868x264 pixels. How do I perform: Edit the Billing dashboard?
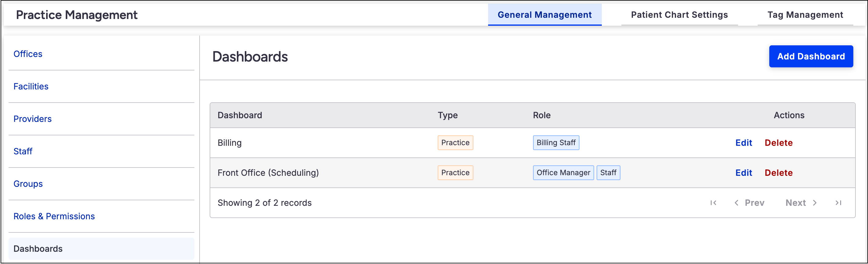point(743,143)
